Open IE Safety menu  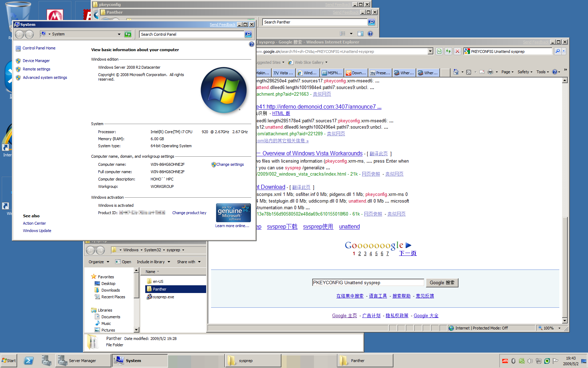[525, 72]
